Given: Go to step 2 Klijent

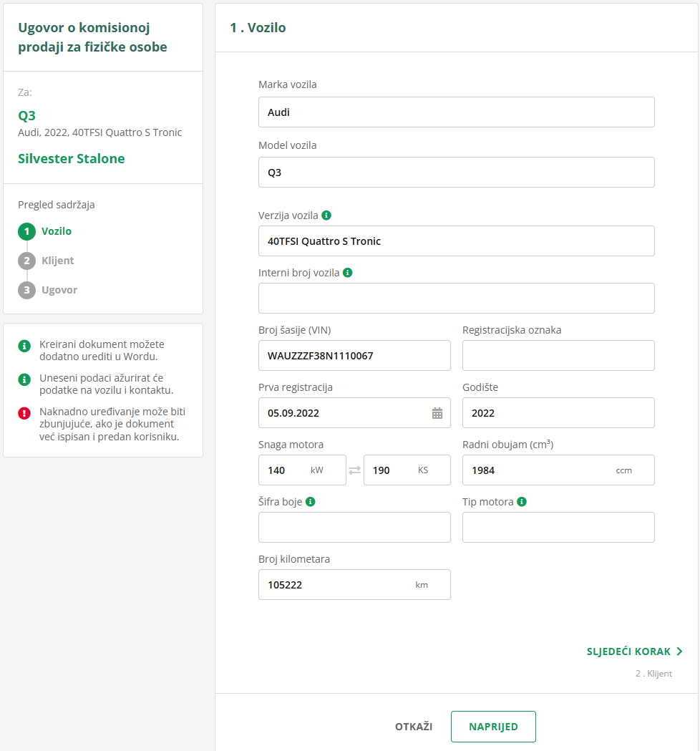Looking at the screenshot, I should (x=57, y=261).
